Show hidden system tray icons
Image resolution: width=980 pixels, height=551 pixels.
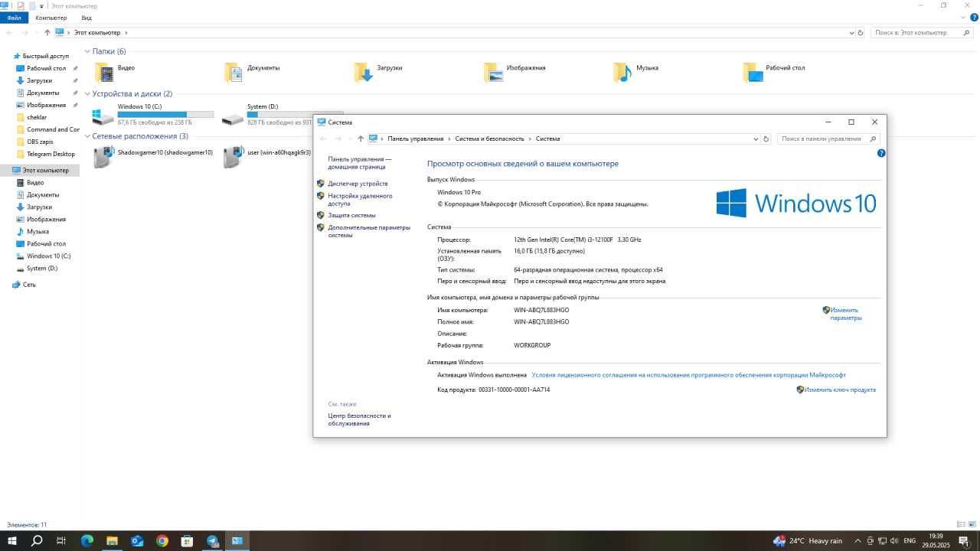coord(857,541)
